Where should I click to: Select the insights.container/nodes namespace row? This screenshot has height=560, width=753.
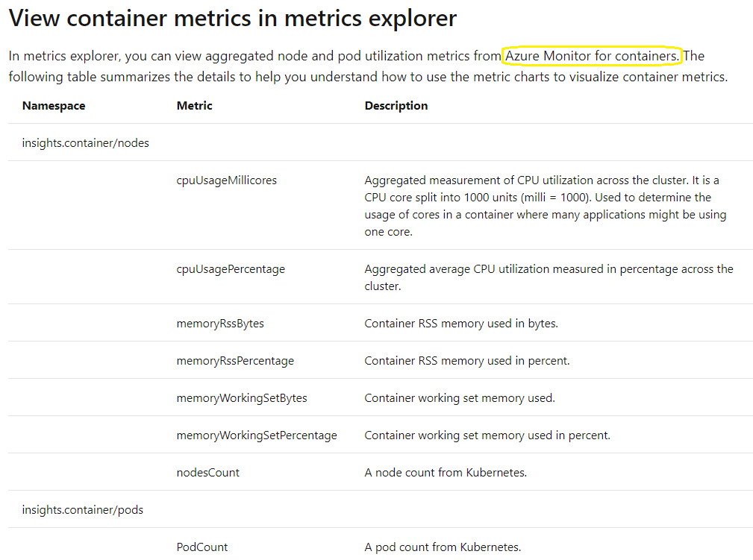point(85,142)
